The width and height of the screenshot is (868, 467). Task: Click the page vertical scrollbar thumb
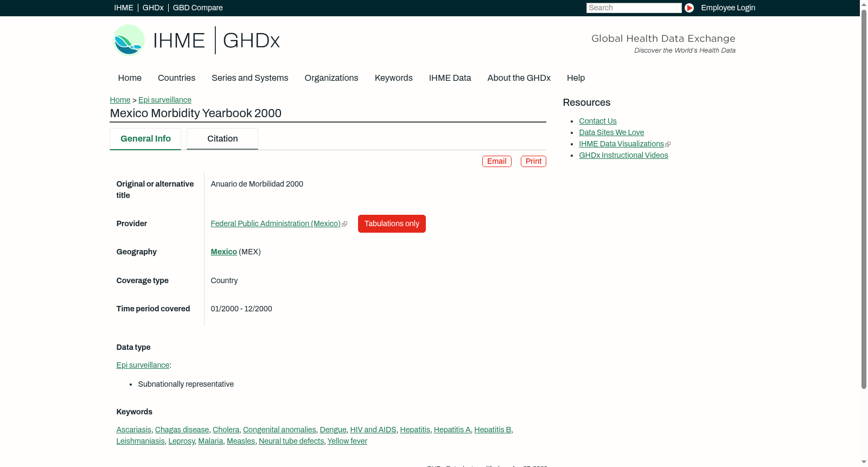point(864,199)
